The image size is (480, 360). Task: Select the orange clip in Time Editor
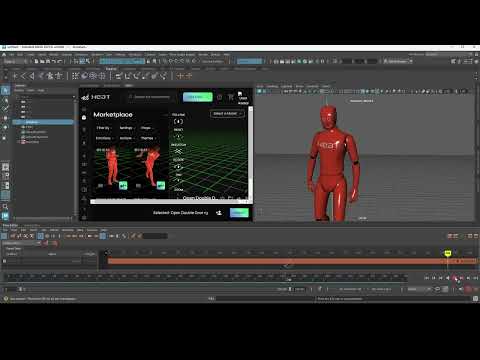tap(292, 261)
